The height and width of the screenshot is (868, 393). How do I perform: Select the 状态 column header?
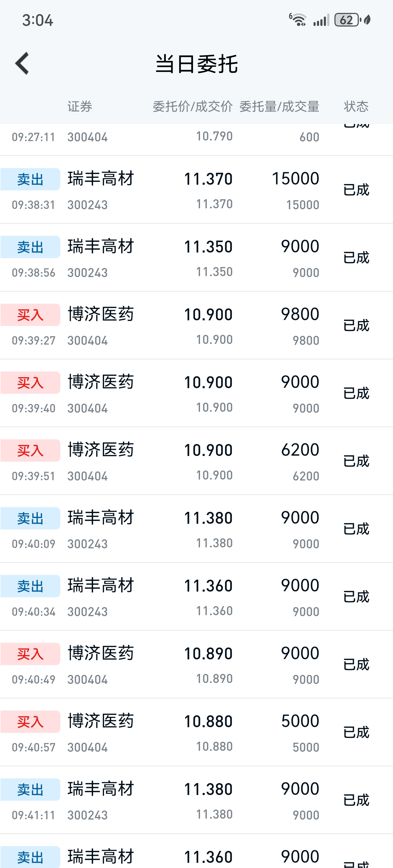point(356,107)
